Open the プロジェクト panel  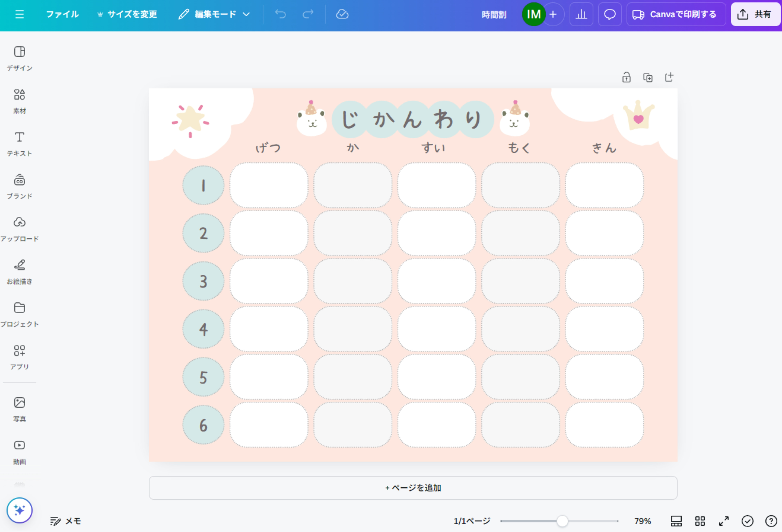(x=20, y=315)
